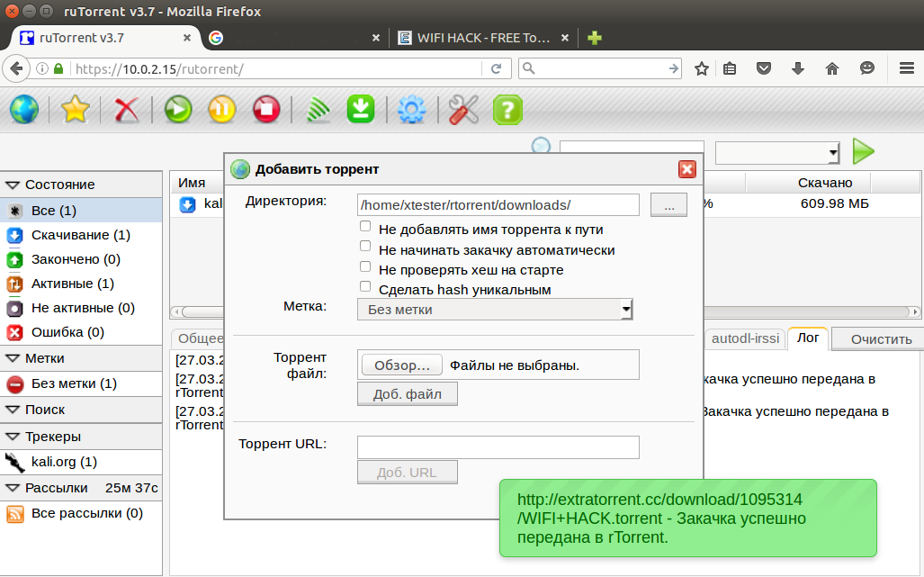Open Firefox bookmarks list icon
Viewport: 924px width, 577px height.
coord(730,69)
